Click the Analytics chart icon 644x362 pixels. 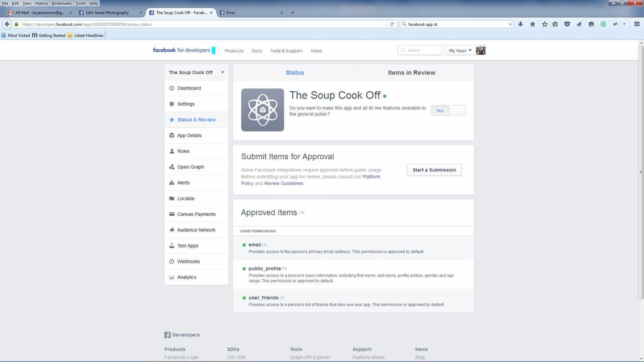[x=172, y=278]
